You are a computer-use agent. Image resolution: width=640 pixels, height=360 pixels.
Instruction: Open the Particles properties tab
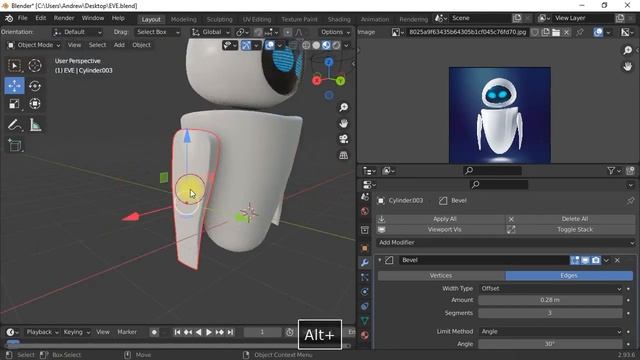[364, 277]
